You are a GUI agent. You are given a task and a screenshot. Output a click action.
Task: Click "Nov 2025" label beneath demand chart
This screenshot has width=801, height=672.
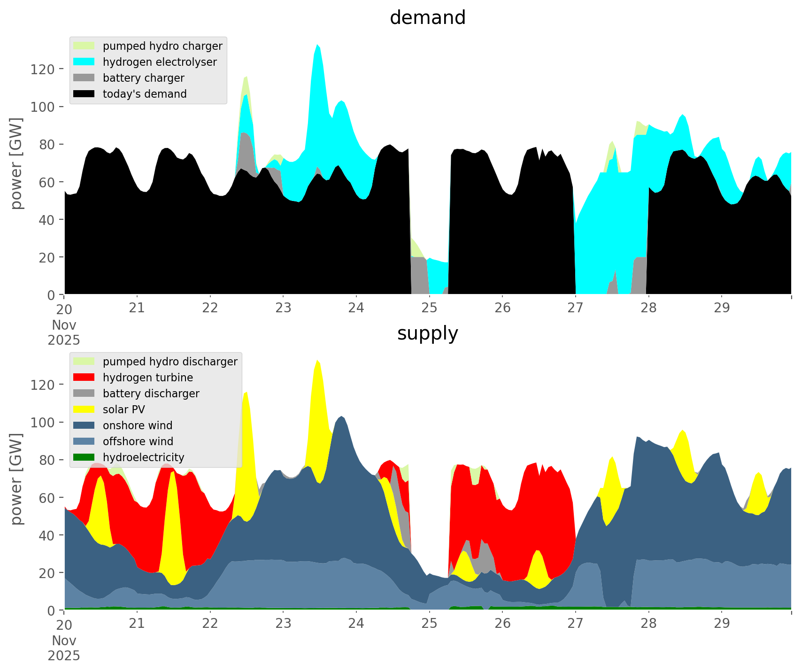[64, 332]
